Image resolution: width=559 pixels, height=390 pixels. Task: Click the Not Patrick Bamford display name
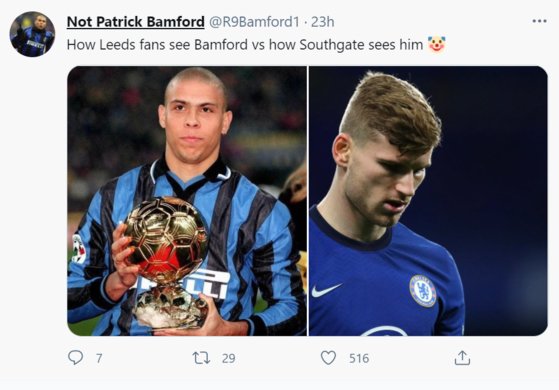pyautogui.click(x=135, y=22)
